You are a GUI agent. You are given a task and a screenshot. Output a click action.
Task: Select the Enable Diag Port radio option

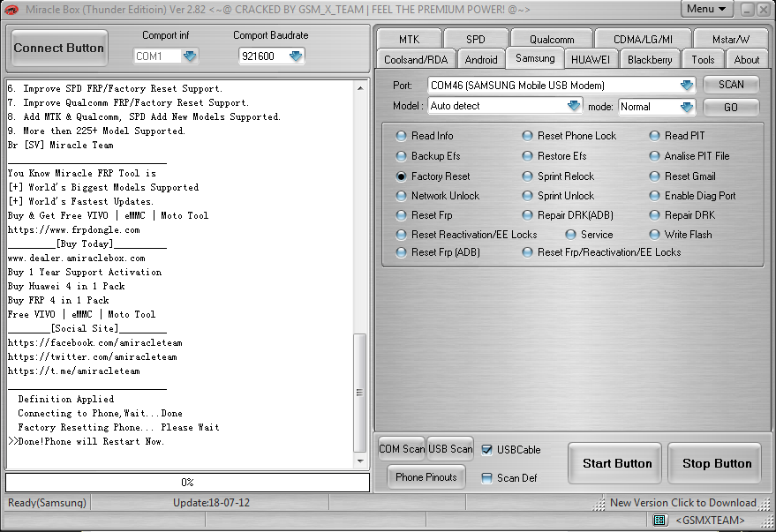[654, 196]
